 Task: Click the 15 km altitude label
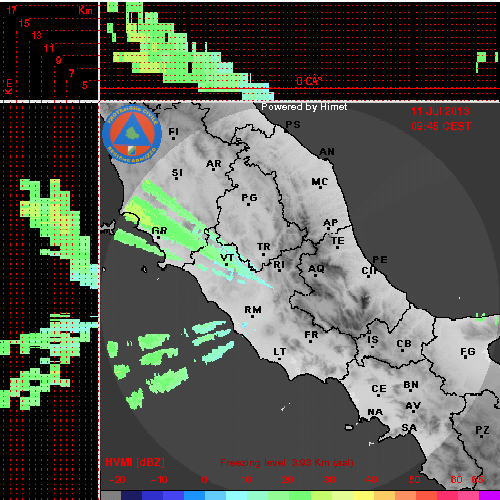(24, 23)
